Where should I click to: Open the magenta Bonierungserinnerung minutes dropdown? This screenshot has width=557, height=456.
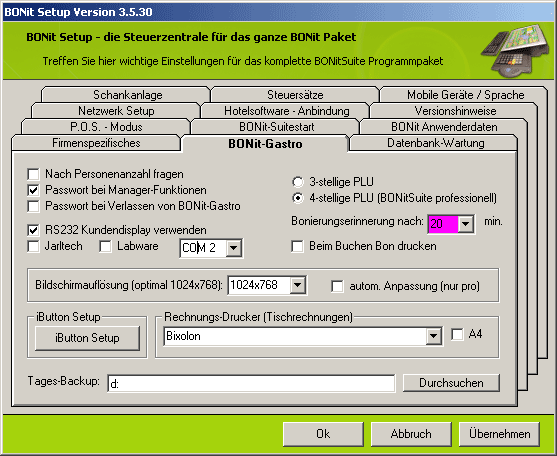tap(466, 224)
